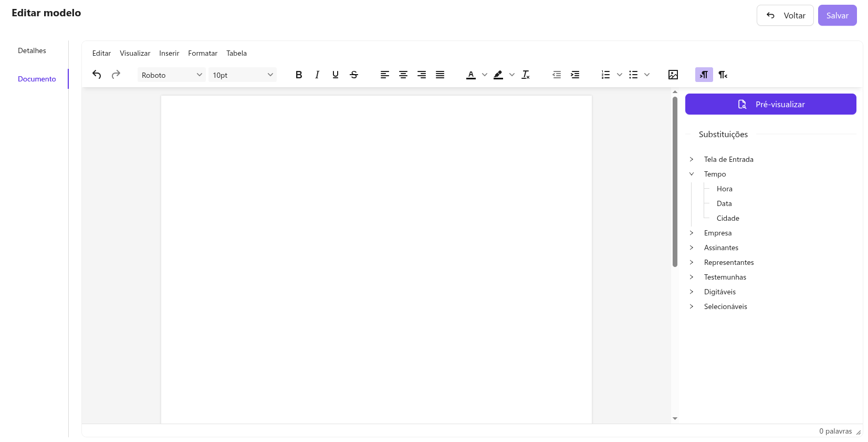Click the Pré-visualizar button
Screen dimensions: 868x442
point(770,104)
